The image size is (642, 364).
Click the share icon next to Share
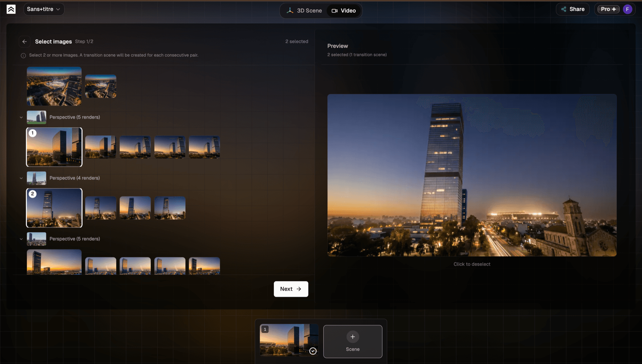pyautogui.click(x=564, y=9)
